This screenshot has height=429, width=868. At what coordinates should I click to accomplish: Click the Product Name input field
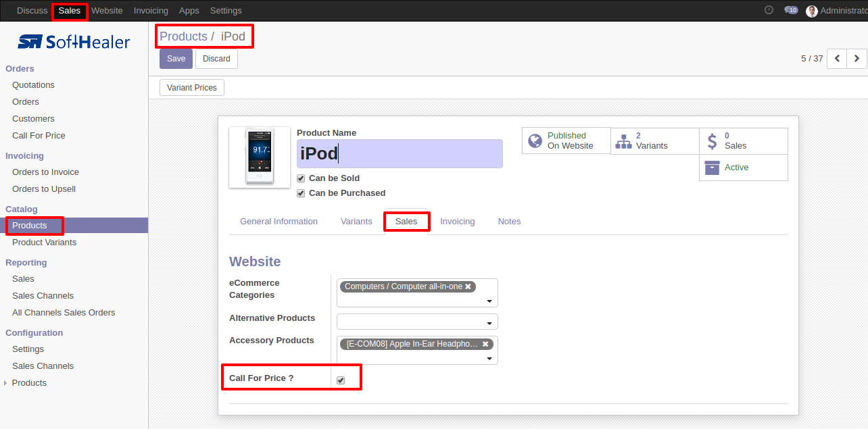400,154
